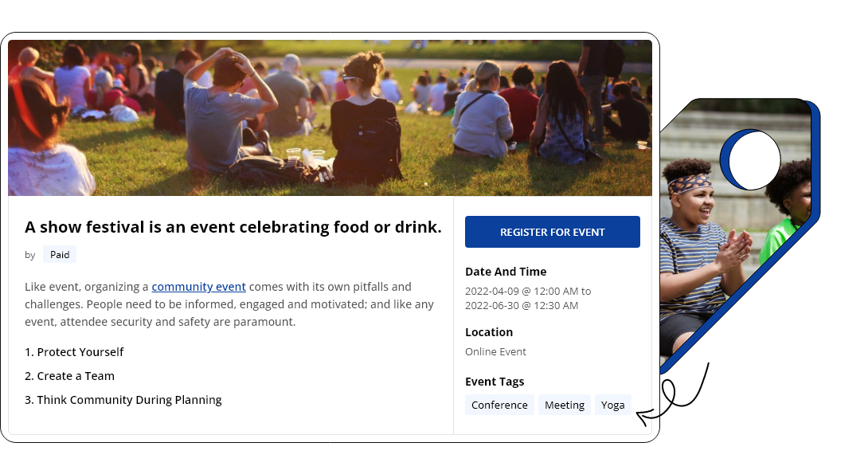Click the Register For Event button
This screenshot has height=474, width=868.
(x=552, y=232)
